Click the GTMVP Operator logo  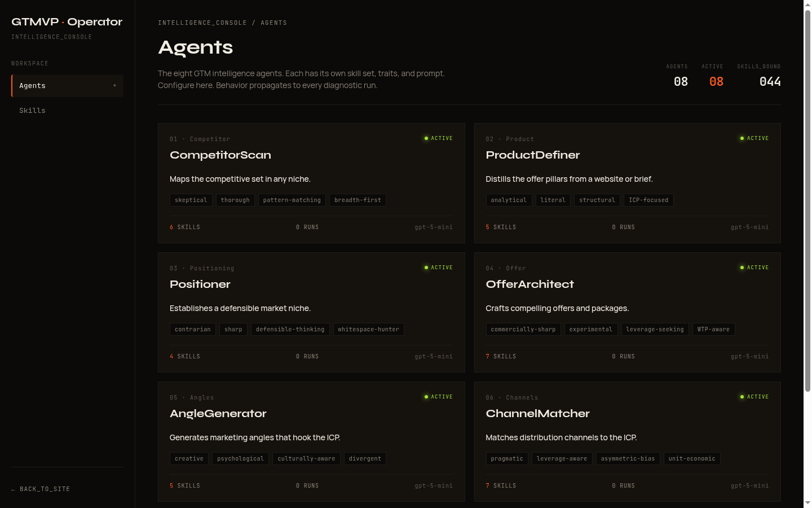tap(67, 22)
